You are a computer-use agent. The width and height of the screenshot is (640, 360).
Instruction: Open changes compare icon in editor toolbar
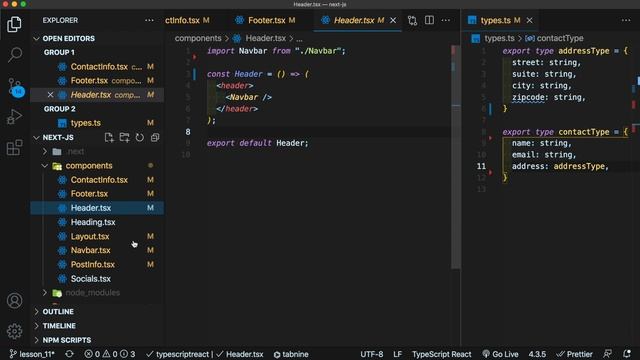click(412, 20)
